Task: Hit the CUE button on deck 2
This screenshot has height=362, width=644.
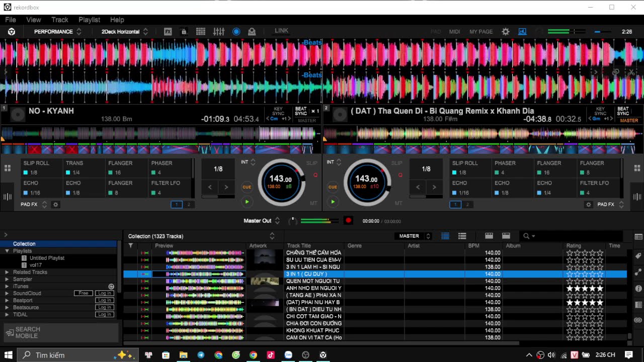Action: (x=333, y=187)
